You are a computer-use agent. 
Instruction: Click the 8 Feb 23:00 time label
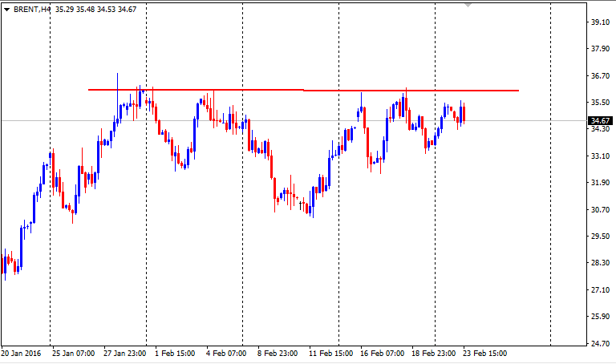coord(278,354)
